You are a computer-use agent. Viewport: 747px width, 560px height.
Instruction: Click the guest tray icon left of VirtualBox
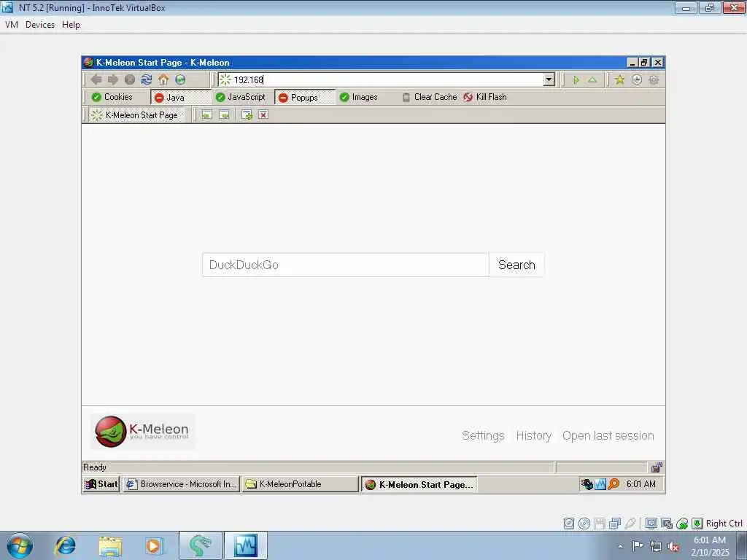[x=587, y=484]
